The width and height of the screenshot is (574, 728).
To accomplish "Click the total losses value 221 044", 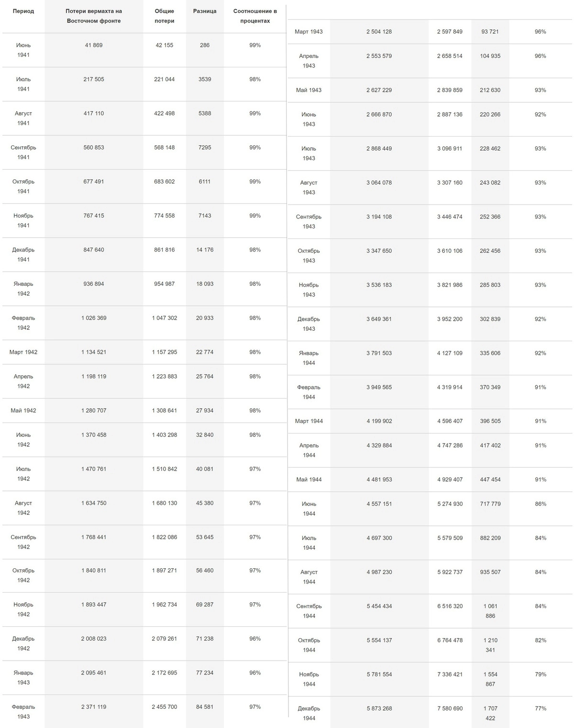I will click(x=165, y=79).
